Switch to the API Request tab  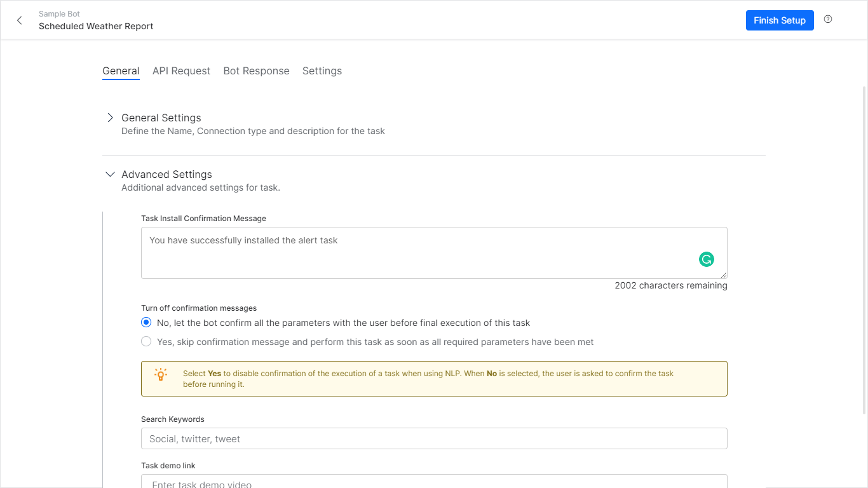click(181, 71)
